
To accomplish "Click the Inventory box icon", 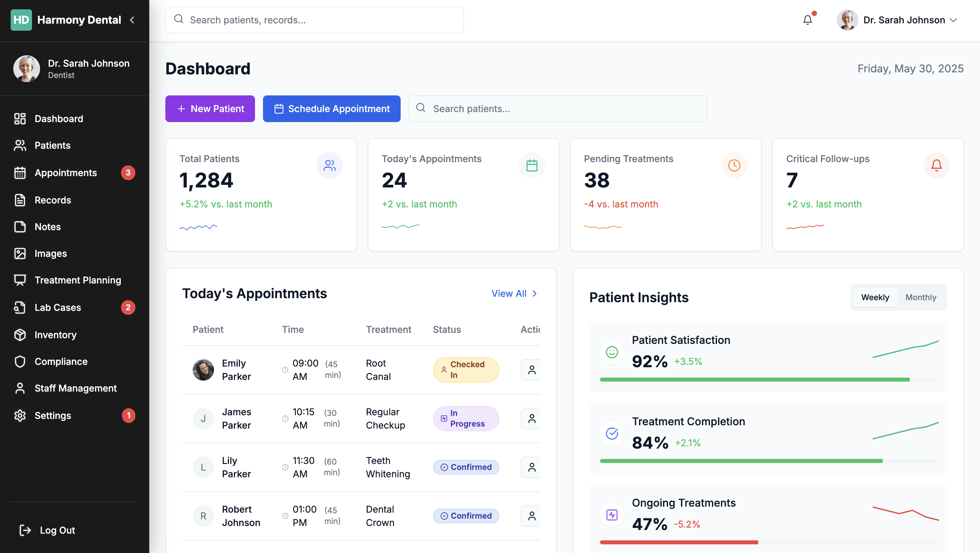I will pyautogui.click(x=20, y=335).
